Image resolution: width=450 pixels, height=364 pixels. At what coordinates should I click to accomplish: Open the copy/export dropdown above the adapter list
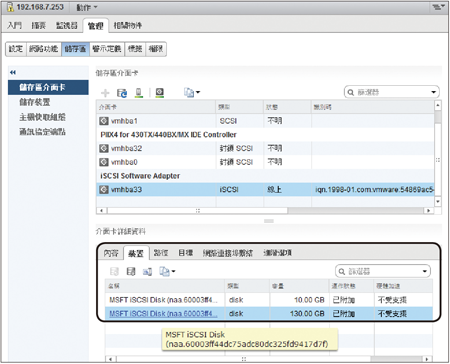(192, 93)
